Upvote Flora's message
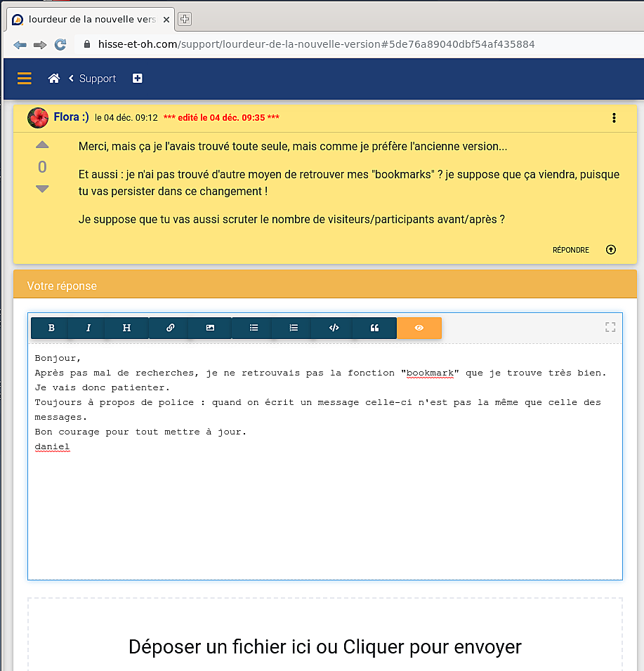The width and height of the screenshot is (644, 671). [42, 145]
